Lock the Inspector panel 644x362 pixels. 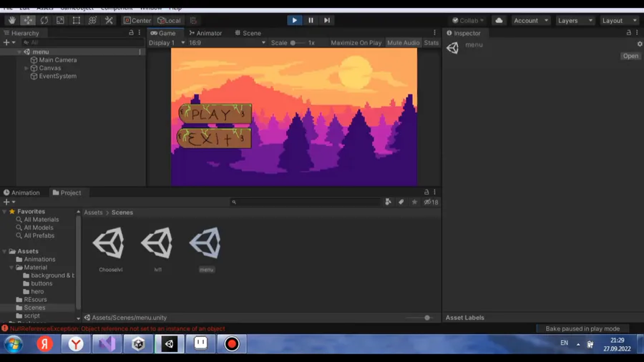629,32
